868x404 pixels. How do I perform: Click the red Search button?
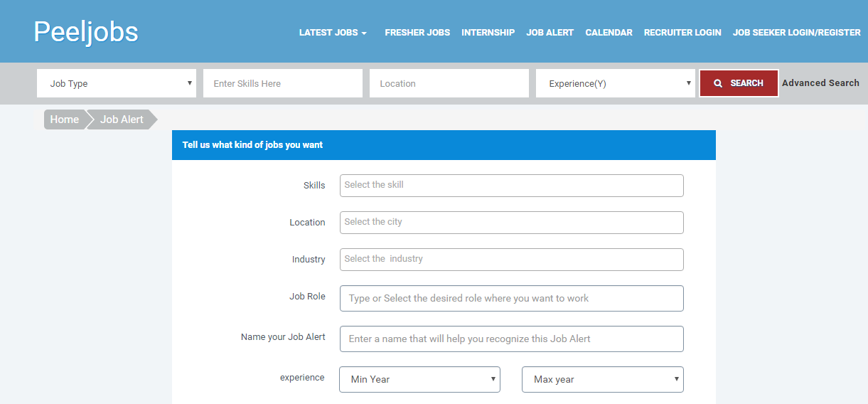739,83
